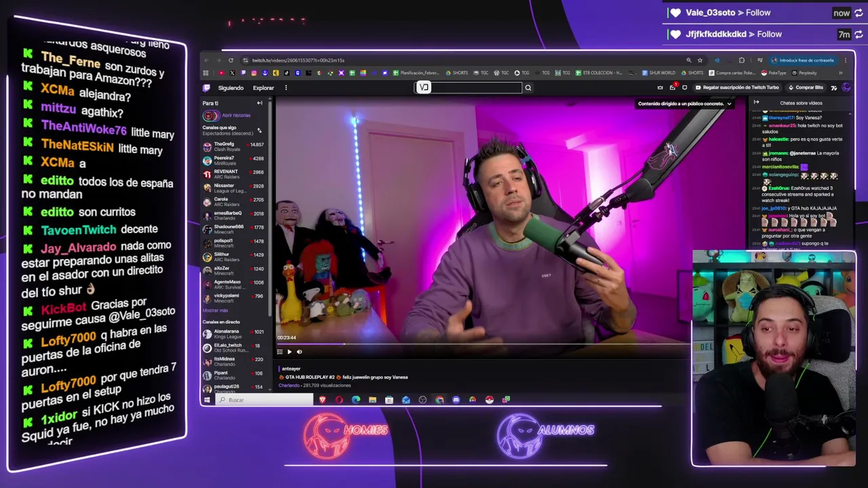Open Perplexity bookmark
Screen dimensions: 868x488
(x=804, y=73)
